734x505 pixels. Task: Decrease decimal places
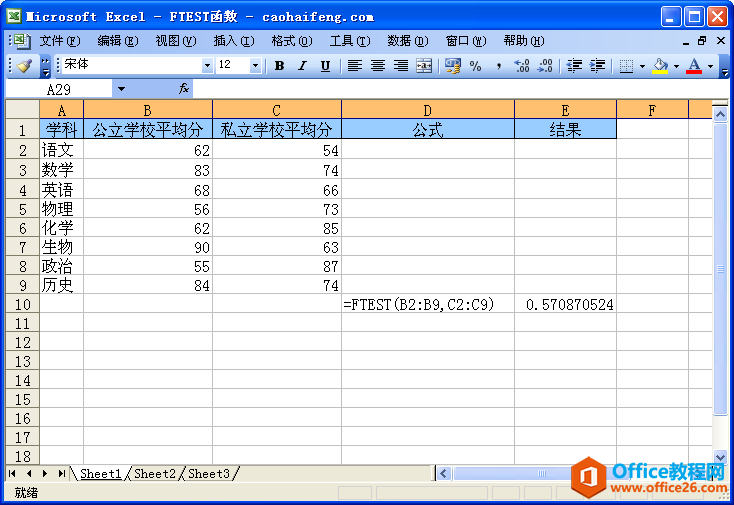click(545, 66)
